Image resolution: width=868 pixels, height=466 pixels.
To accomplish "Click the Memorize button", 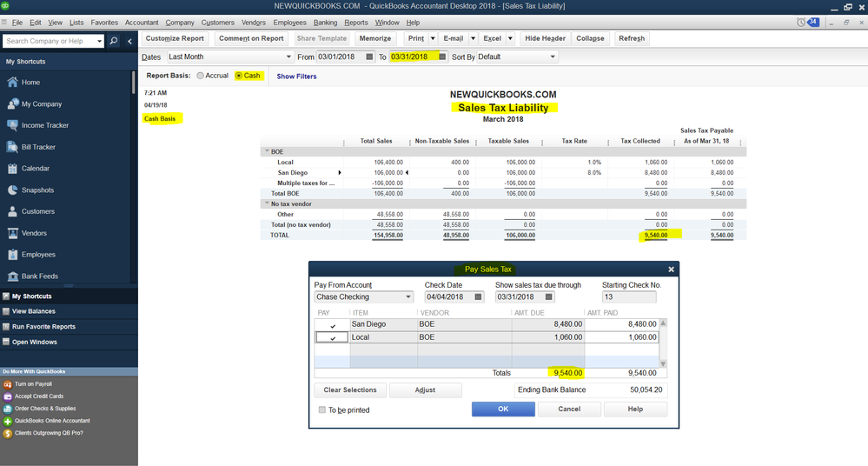I will coord(375,38).
